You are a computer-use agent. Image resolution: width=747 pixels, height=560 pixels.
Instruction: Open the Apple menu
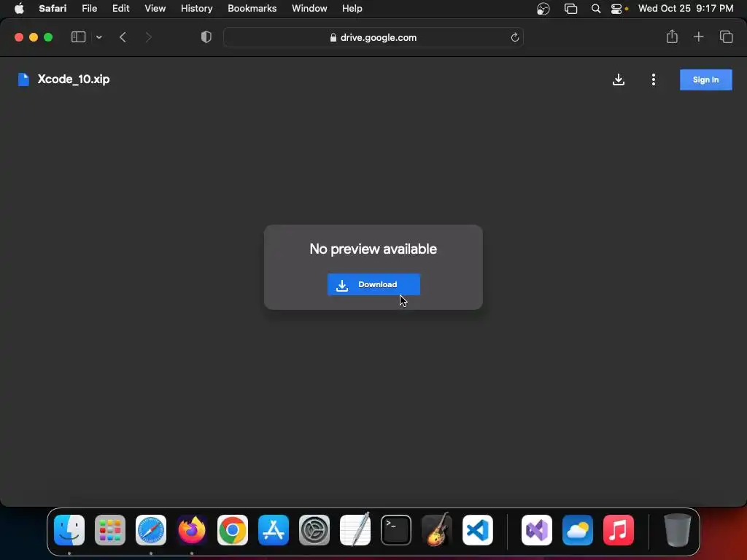pos(19,9)
